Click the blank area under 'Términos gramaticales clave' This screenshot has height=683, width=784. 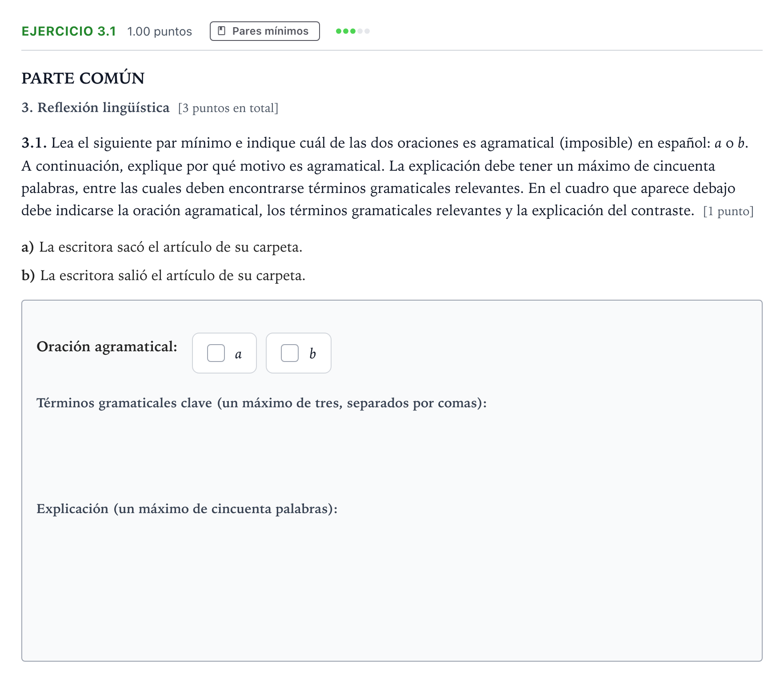392,454
